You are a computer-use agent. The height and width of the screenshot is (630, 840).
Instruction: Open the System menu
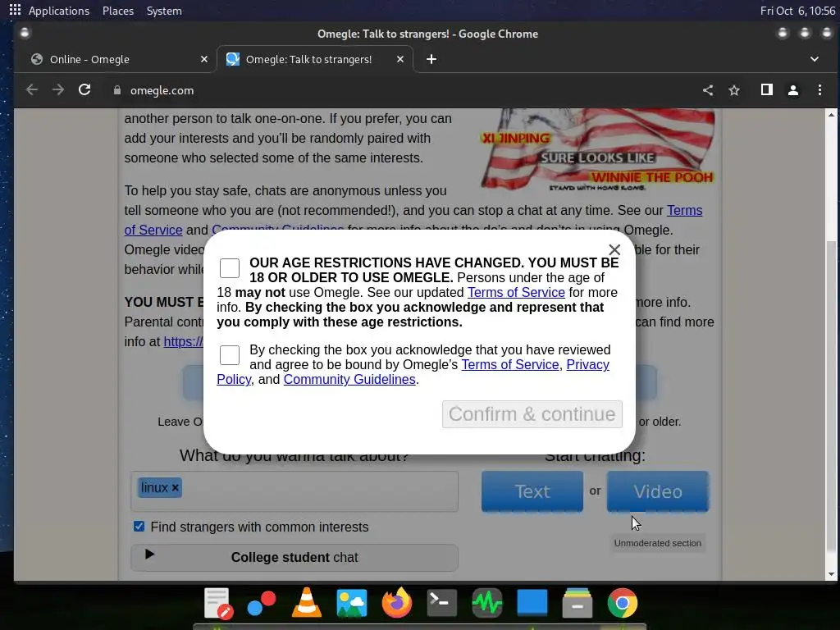(164, 11)
